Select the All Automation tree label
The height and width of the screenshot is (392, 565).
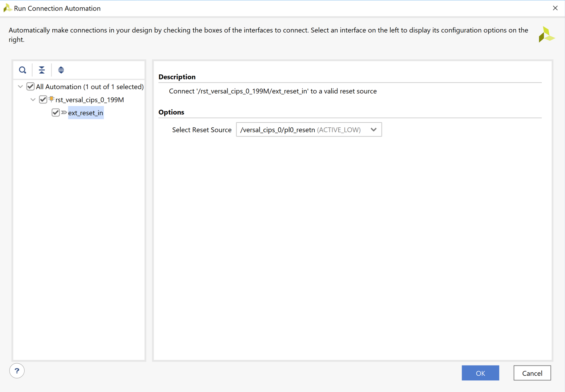coord(89,87)
